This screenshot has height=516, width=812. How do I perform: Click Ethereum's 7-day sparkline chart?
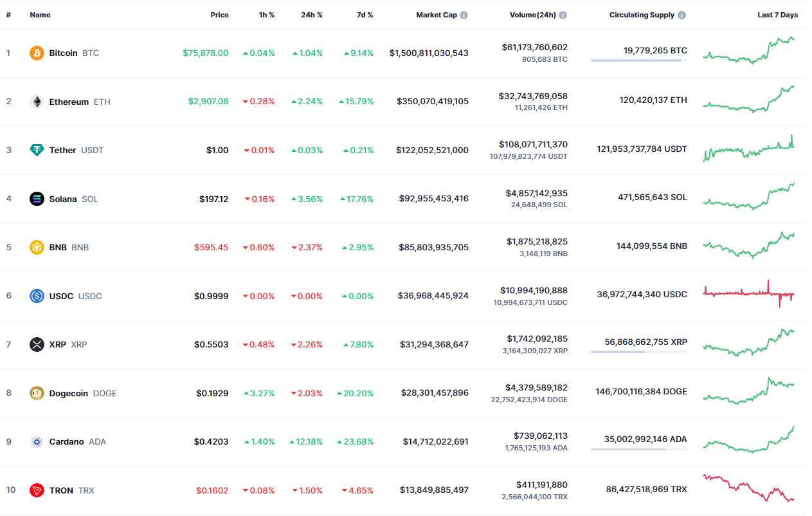[x=748, y=99]
